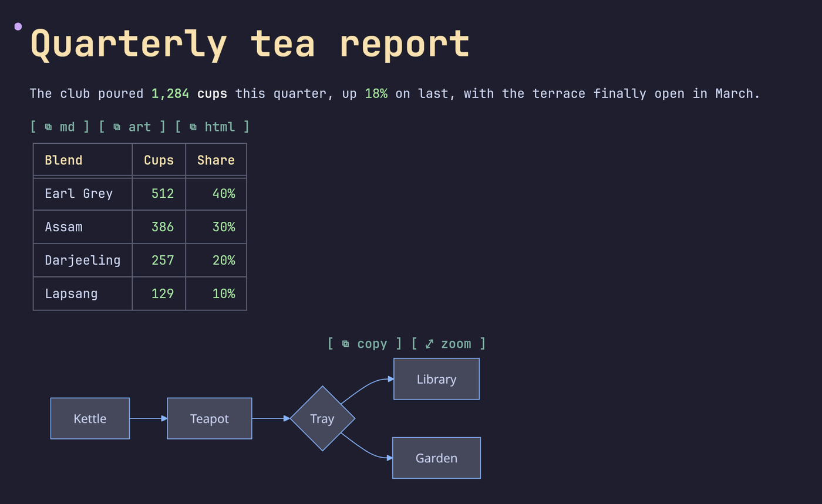Click the Earl Grey cell

(x=83, y=194)
